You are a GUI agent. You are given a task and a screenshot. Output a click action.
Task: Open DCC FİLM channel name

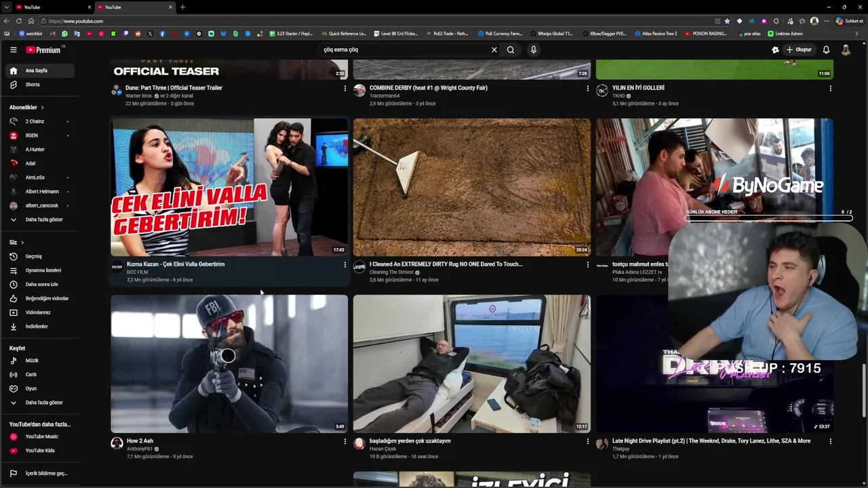tap(137, 272)
